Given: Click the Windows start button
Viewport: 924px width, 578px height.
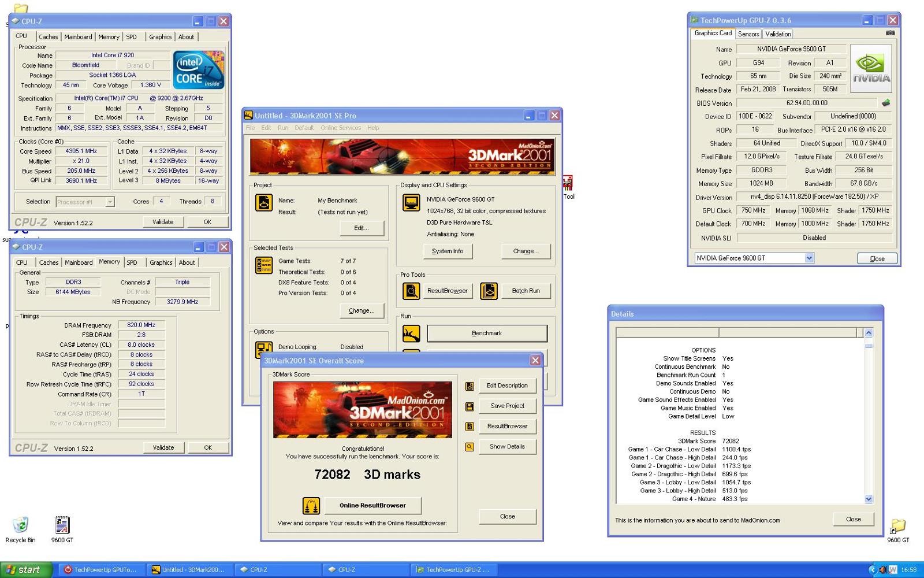Looking at the screenshot, I should coord(27,570).
